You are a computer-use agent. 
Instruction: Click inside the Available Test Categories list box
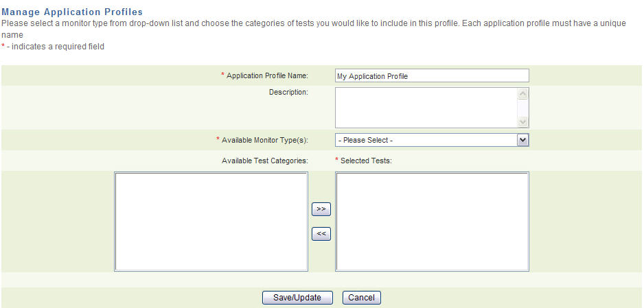click(x=211, y=222)
